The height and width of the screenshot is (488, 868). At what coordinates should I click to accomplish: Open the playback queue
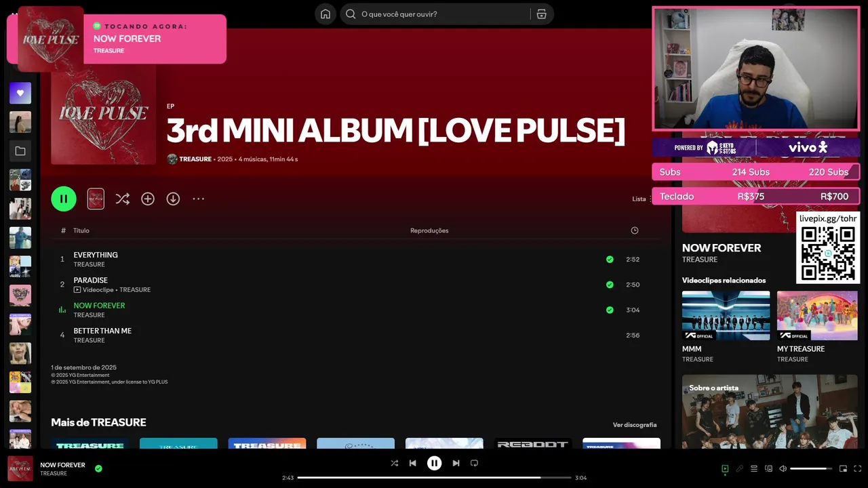coord(754,468)
